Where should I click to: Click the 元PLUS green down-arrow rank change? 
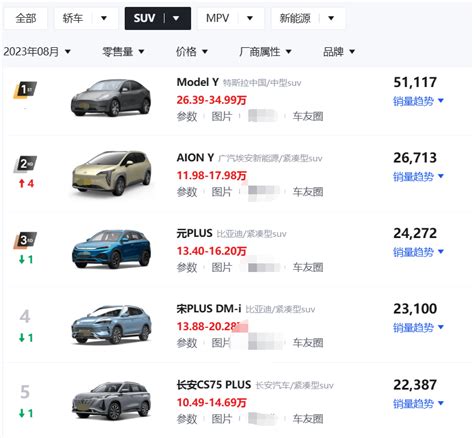26,259
